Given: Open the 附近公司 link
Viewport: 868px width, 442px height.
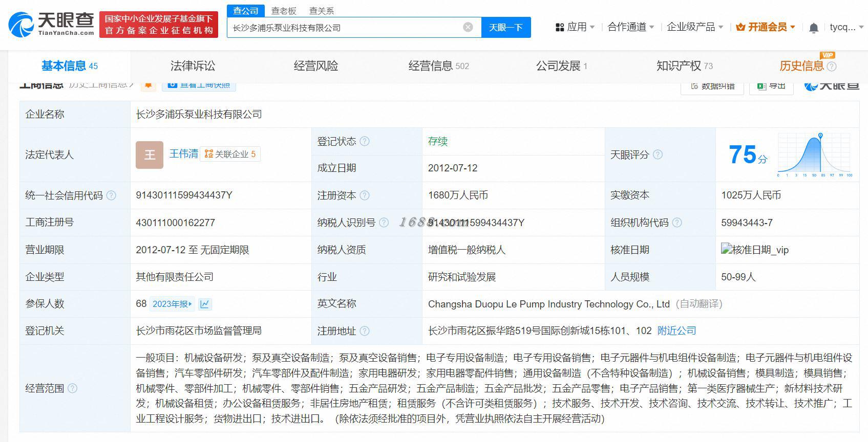Looking at the screenshot, I should pyautogui.click(x=677, y=331).
